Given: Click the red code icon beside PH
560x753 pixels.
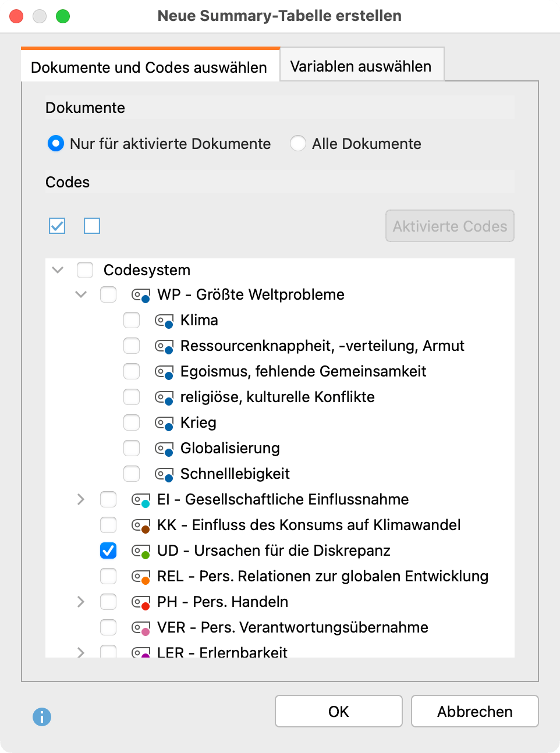Looking at the screenshot, I should coord(141,602).
